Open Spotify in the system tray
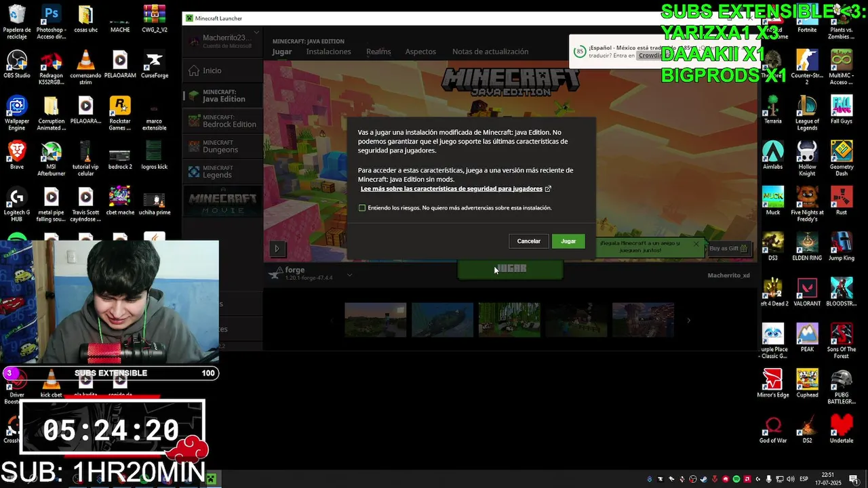Image resolution: width=868 pixels, height=488 pixels. [x=736, y=479]
